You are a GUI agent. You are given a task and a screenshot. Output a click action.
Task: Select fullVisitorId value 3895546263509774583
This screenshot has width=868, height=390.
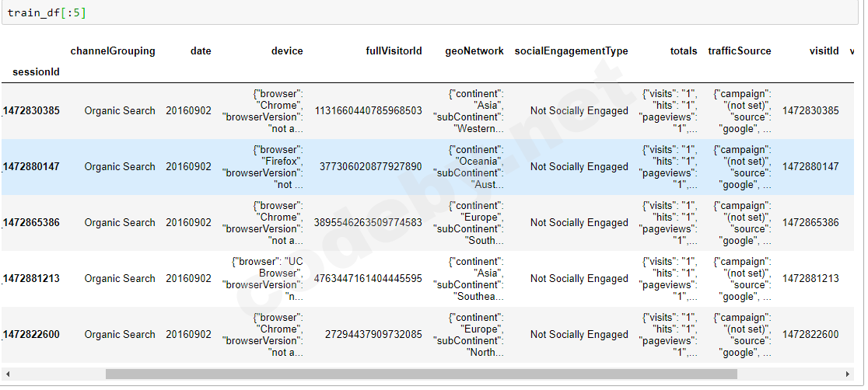(368, 223)
